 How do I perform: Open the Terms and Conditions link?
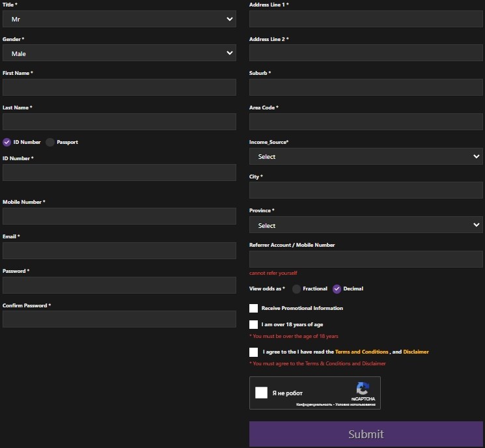coord(361,352)
